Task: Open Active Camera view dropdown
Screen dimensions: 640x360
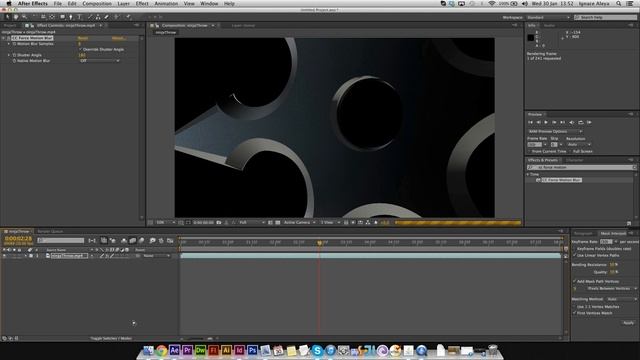Action: (300, 222)
